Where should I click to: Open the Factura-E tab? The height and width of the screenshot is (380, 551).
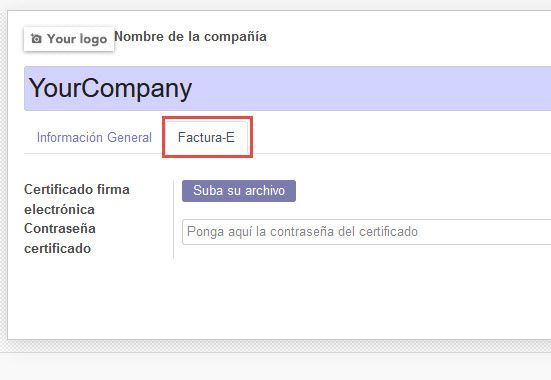coord(206,137)
